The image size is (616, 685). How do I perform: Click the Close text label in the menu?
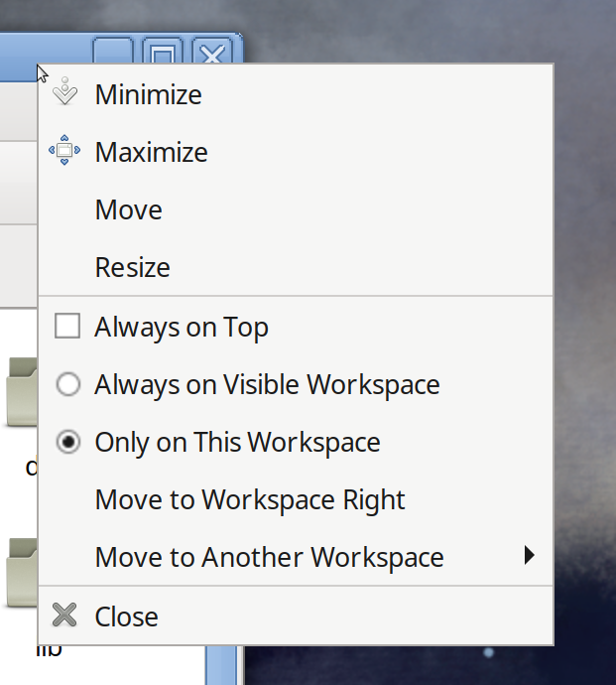pos(127,616)
